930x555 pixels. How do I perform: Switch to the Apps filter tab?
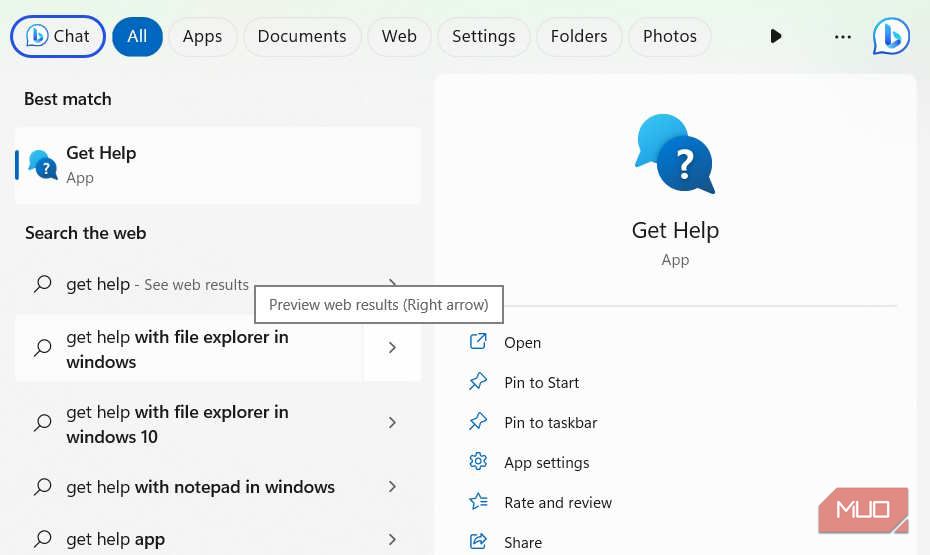tap(202, 37)
